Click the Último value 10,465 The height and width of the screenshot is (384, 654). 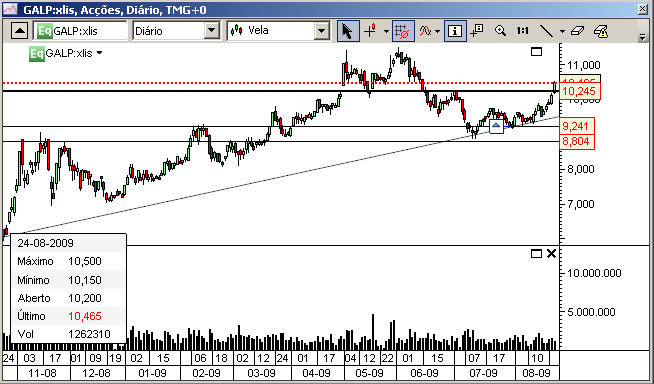coord(85,316)
